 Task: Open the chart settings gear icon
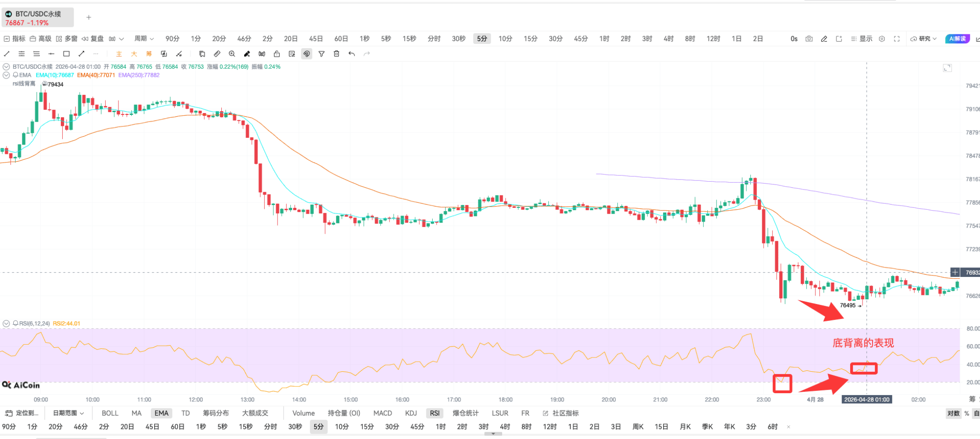pos(882,39)
